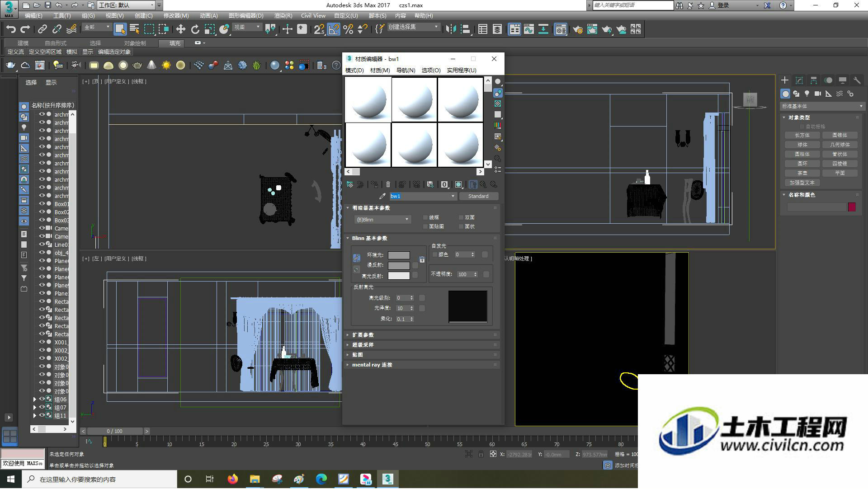The height and width of the screenshot is (489, 868).
Task: Toggle Percent Snap tool
Action: click(x=348, y=29)
